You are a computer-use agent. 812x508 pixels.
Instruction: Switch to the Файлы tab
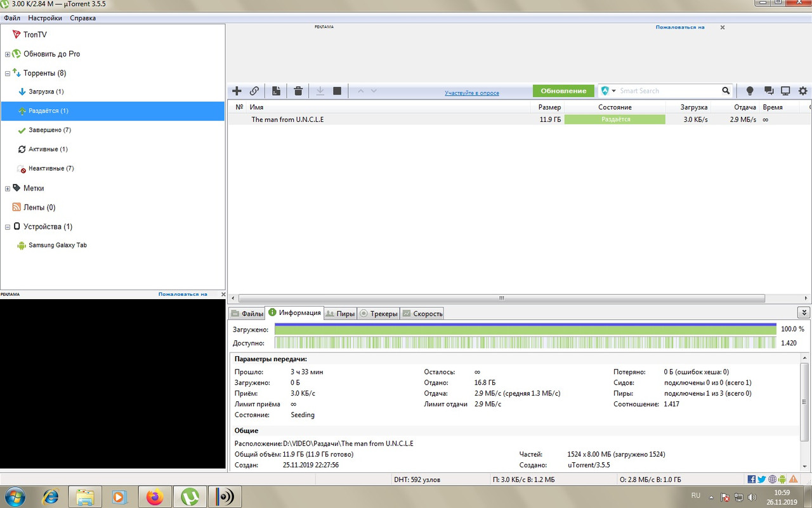(247, 314)
